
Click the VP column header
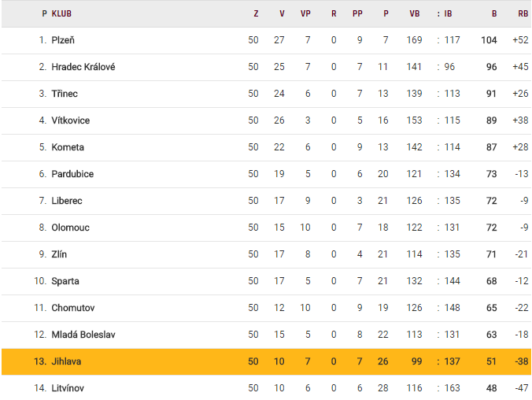305,13
